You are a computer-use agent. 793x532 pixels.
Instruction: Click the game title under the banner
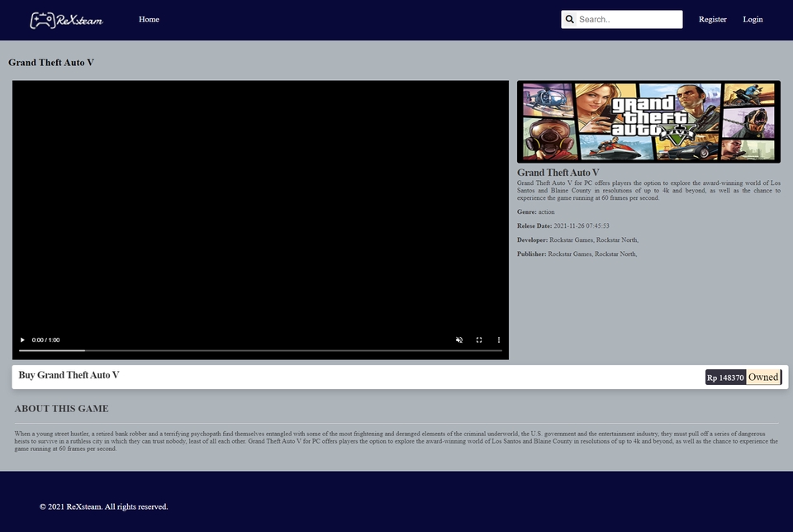pos(558,173)
